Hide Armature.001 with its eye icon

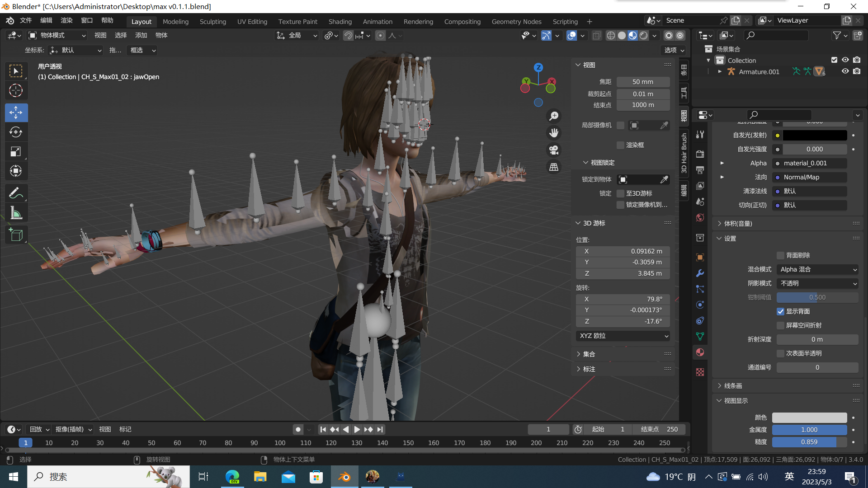tap(845, 71)
